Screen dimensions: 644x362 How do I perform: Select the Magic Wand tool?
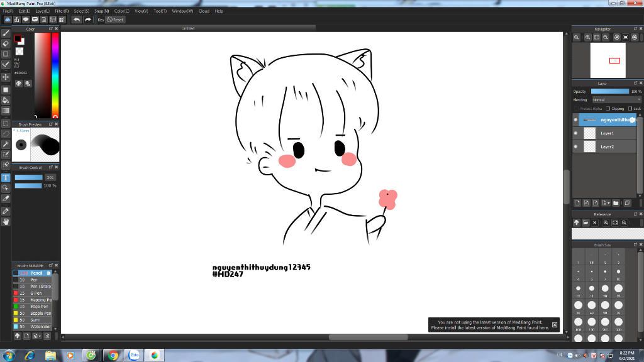point(6,145)
